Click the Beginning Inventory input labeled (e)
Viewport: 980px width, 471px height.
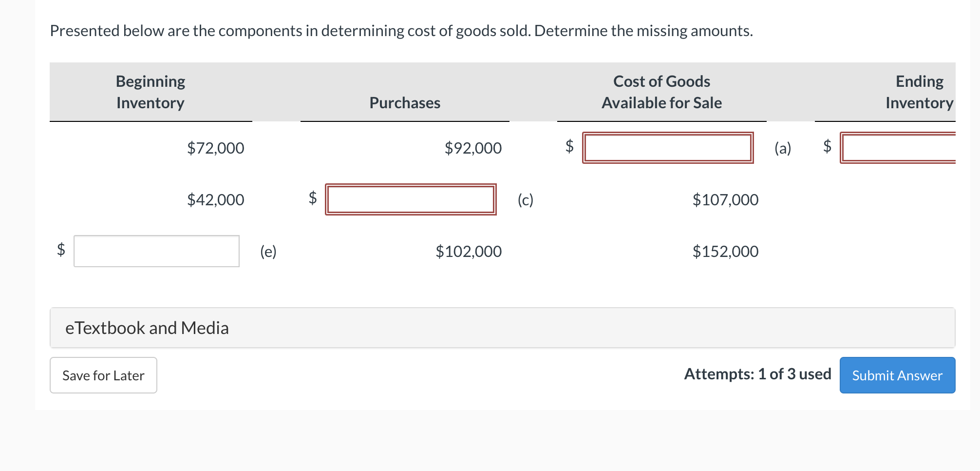pos(156,251)
